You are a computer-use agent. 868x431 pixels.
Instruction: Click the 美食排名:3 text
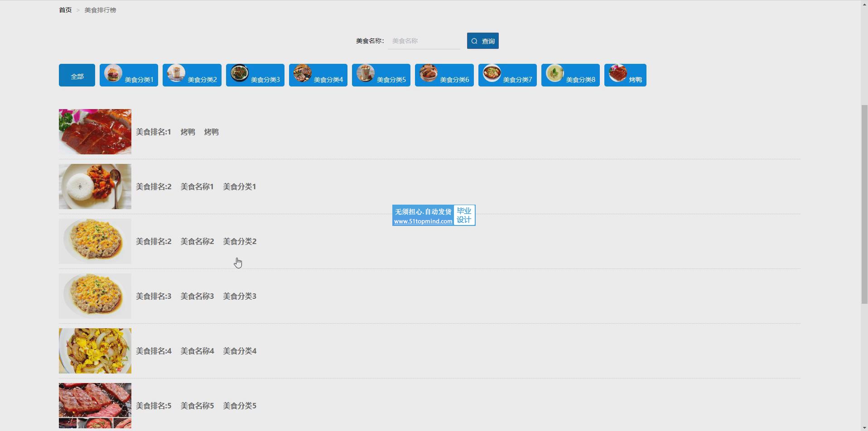(x=154, y=297)
